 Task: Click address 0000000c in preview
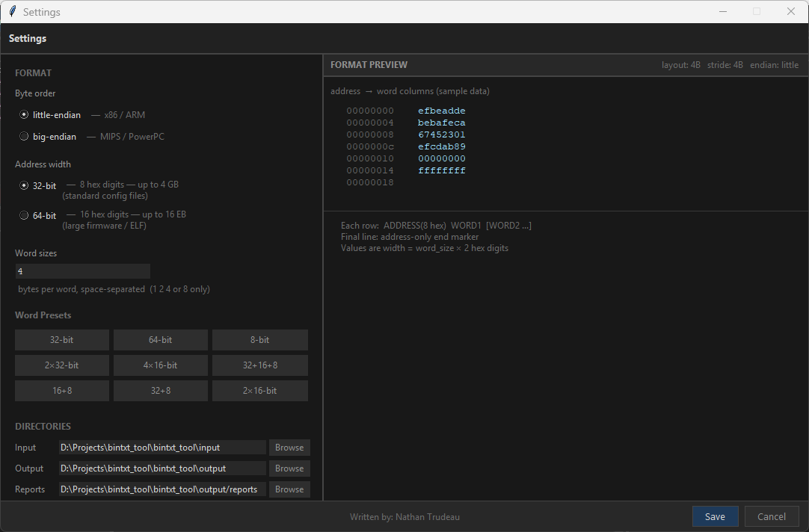pos(370,146)
